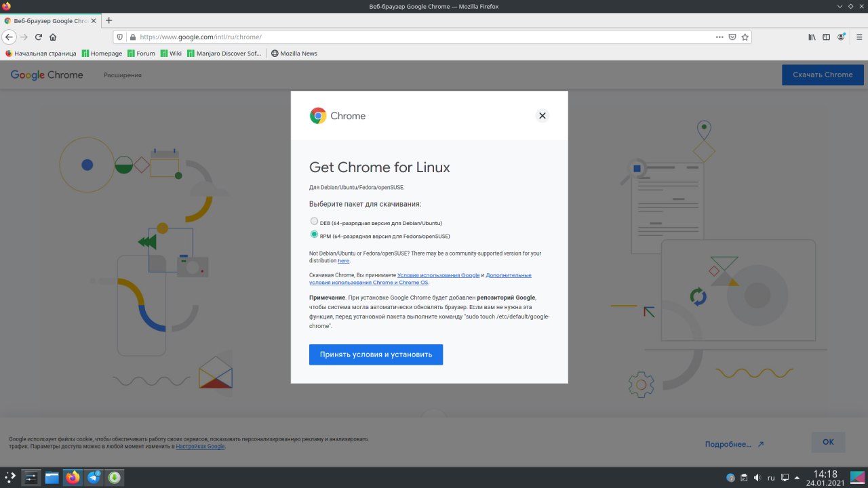Open the KDE application launcher
This screenshot has height=488, width=868.
pyautogui.click(x=10, y=477)
